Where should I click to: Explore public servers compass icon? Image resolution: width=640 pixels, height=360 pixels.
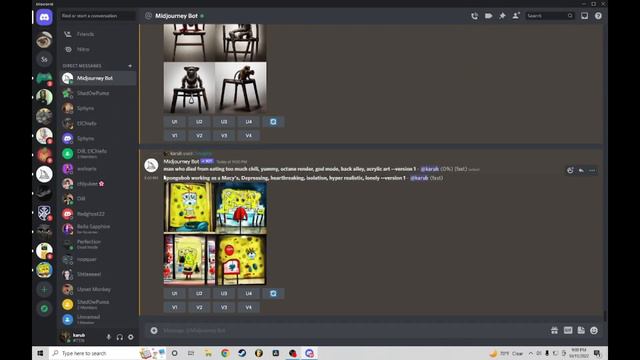(x=44, y=309)
